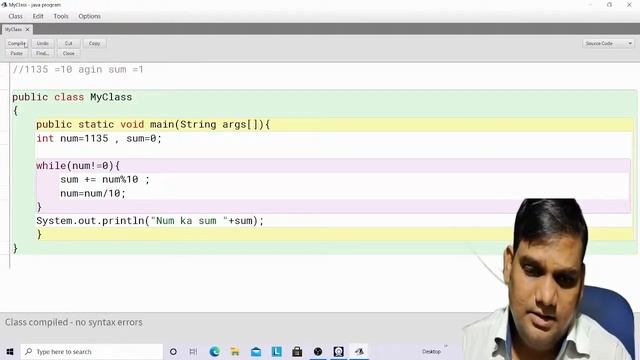This screenshot has height=360, width=640.
Task: Click the final closing brace of class
Action: click(15, 248)
